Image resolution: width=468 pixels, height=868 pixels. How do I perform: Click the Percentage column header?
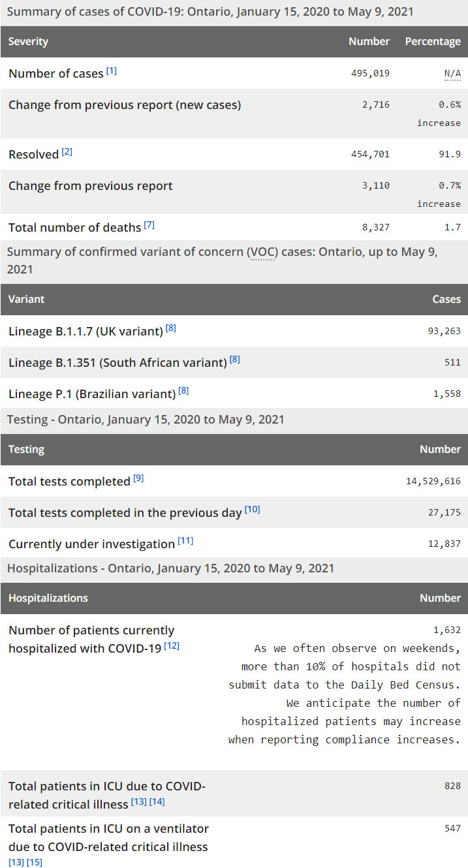[x=433, y=42]
